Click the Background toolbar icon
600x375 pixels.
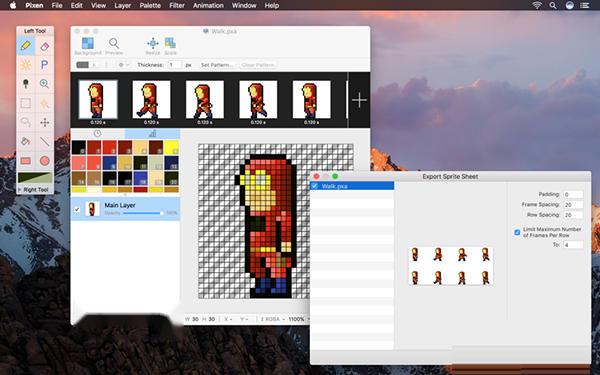88,46
